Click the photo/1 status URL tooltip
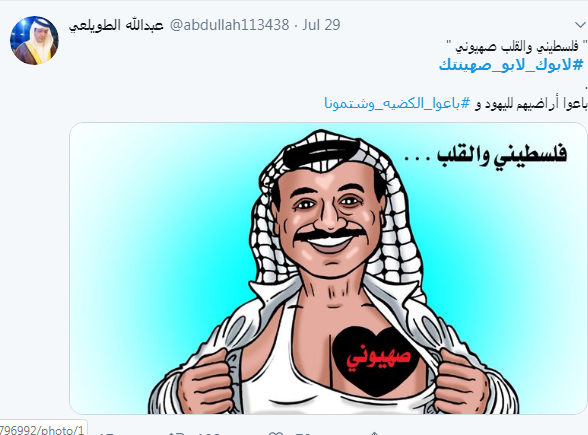588x435 pixels. pos(43,429)
